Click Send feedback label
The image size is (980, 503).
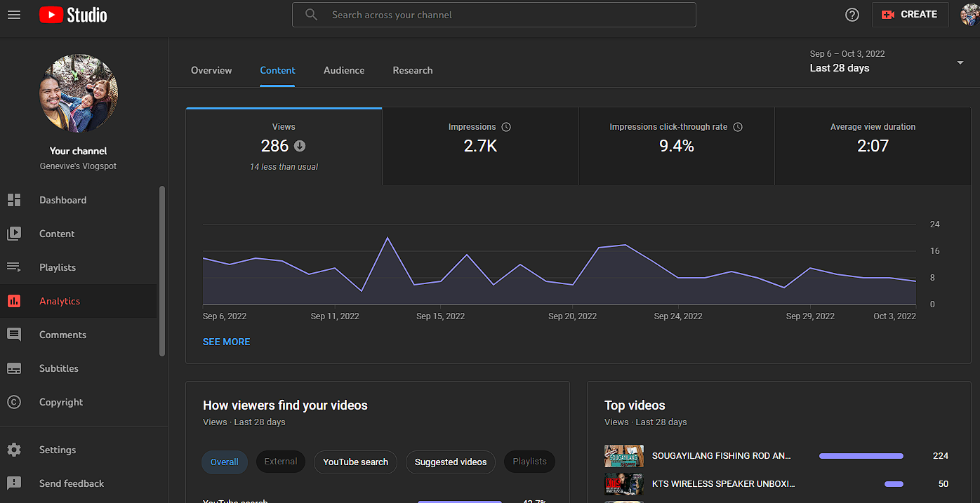click(72, 483)
